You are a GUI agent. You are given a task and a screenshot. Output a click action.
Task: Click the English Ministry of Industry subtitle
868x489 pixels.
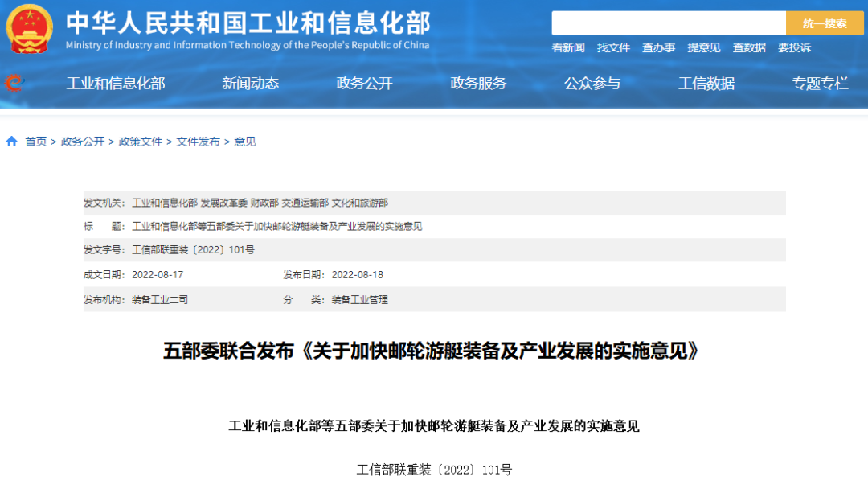pyautogui.click(x=248, y=45)
